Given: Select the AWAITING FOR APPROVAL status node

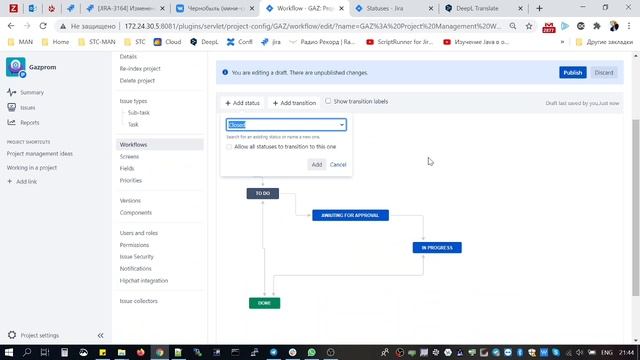Looking at the screenshot, I should coord(351,215).
